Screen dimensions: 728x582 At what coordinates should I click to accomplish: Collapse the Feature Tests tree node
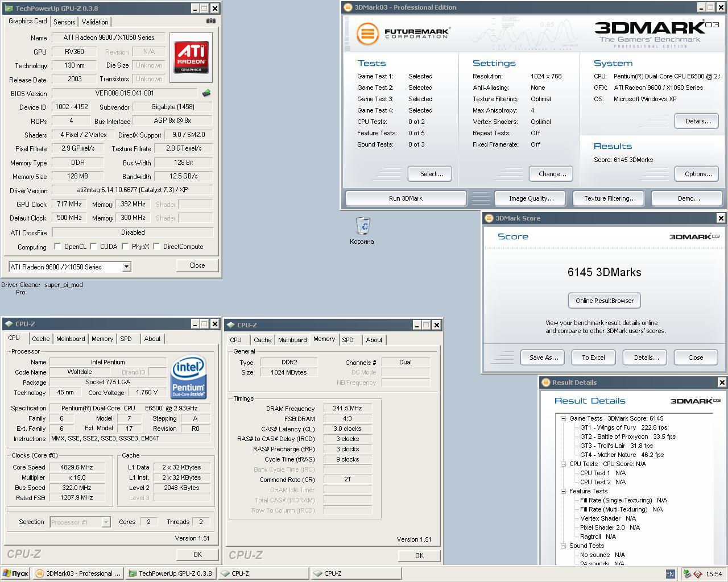click(563, 491)
